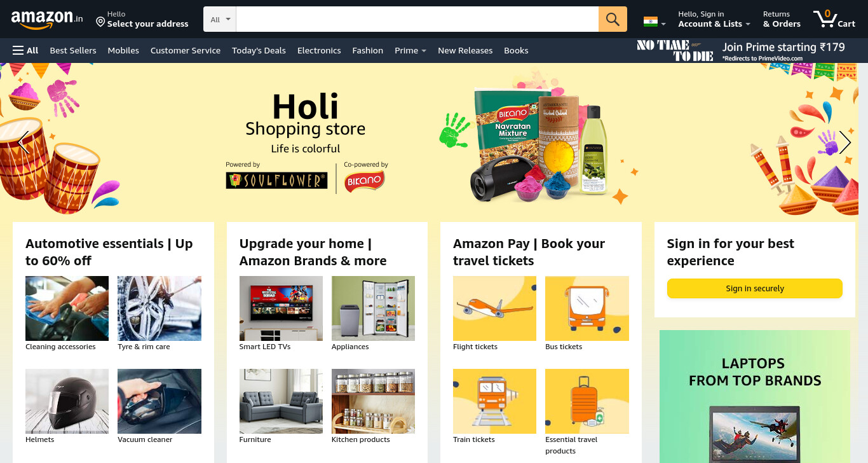This screenshot has height=463, width=868.
Task: Open the hamburger All menu
Action: pyautogui.click(x=25, y=50)
